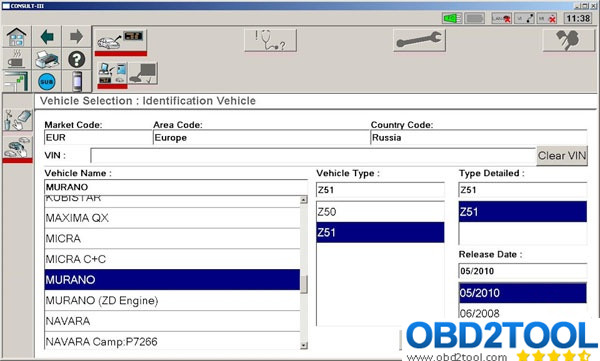600x361 pixels.
Task: Select MICRA in the vehicle list
Action: pyautogui.click(x=172, y=239)
